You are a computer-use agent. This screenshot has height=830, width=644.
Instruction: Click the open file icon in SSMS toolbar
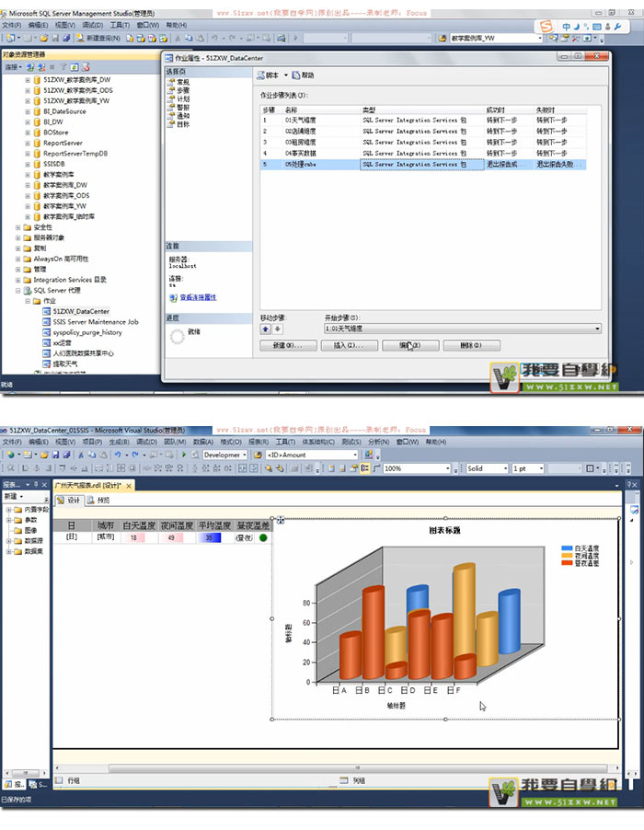click(44, 38)
